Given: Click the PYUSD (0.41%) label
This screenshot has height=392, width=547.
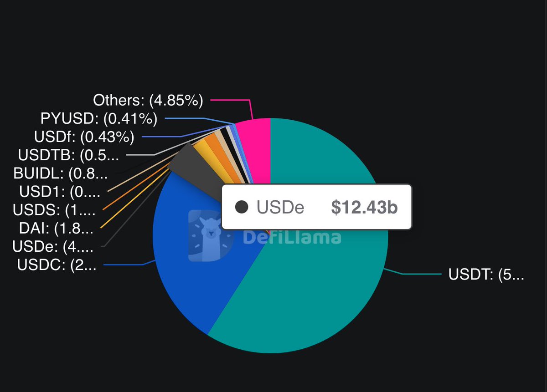Looking at the screenshot, I should click(99, 119).
